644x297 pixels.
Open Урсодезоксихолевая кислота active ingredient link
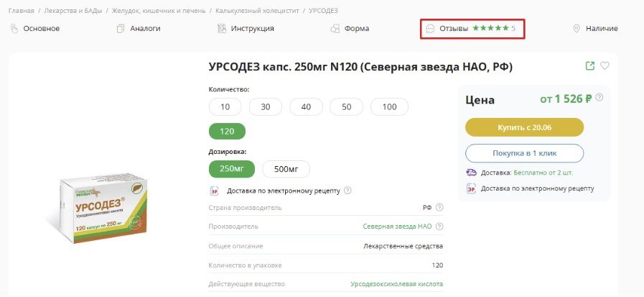pyautogui.click(x=396, y=284)
